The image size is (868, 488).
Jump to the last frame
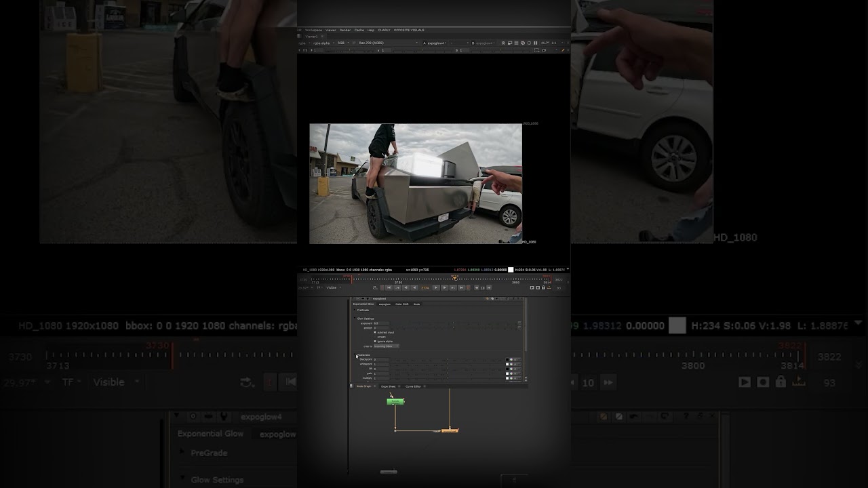click(x=462, y=287)
